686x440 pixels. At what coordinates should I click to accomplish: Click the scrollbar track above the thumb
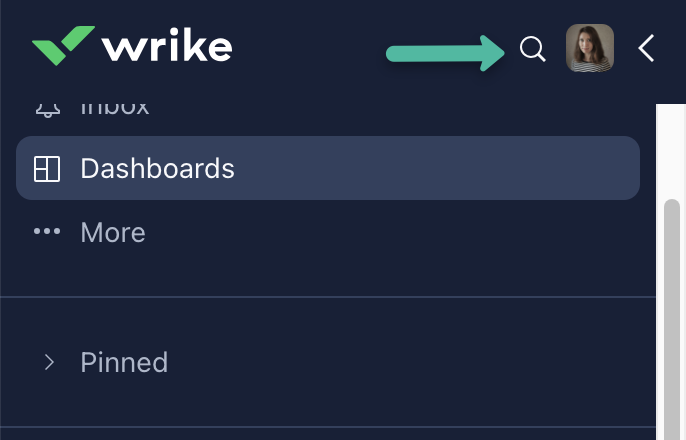point(672,150)
